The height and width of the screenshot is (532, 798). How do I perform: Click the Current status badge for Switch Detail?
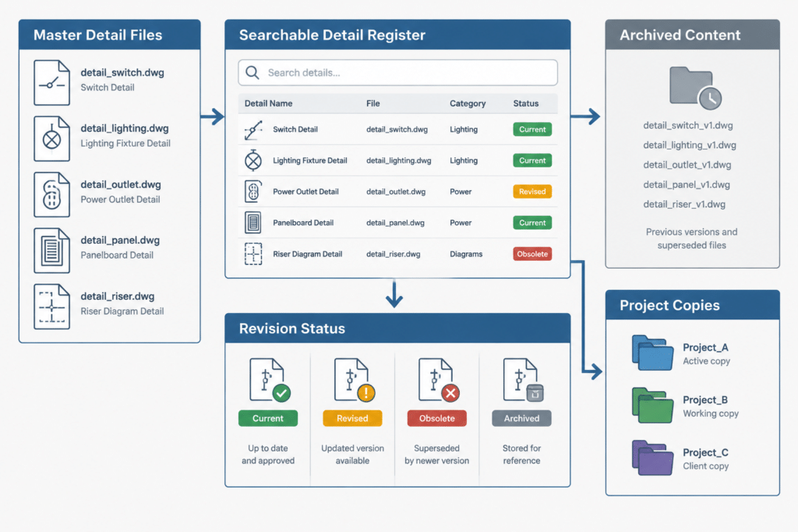tap(532, 129)
